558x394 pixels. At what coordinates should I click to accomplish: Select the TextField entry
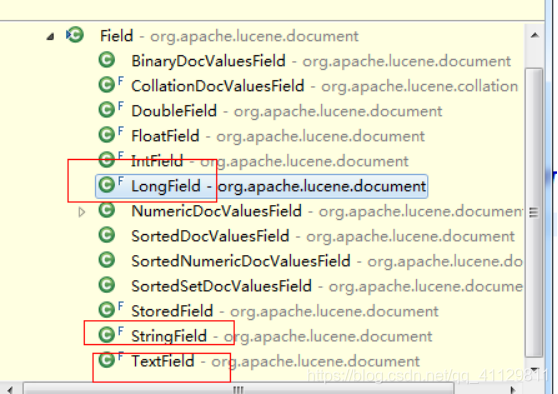click(275, 361)
